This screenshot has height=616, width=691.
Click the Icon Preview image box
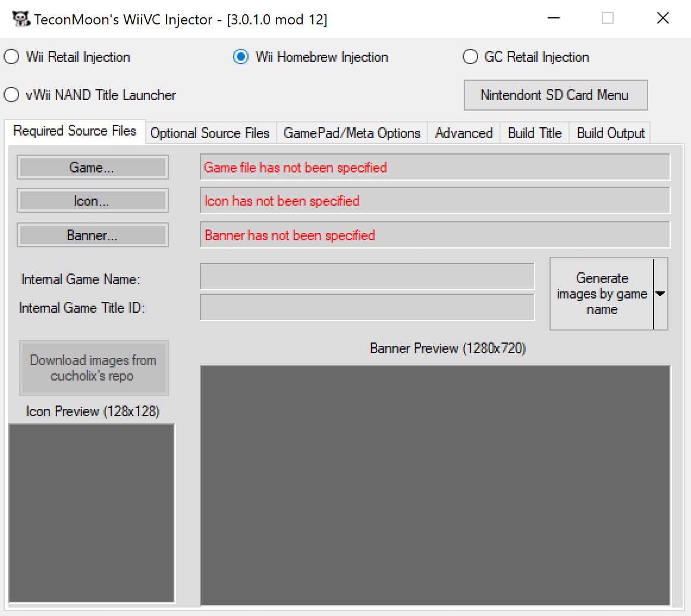[x=92, y=513]
